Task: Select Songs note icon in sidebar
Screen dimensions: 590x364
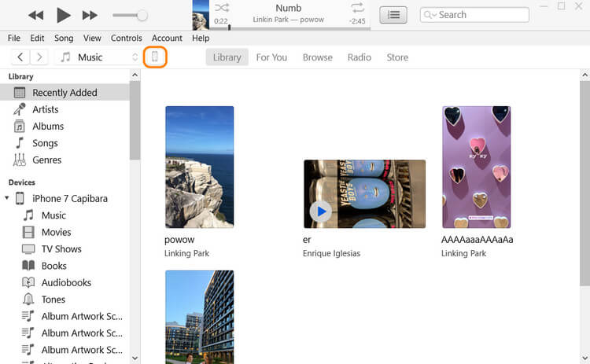Action: 20,143
